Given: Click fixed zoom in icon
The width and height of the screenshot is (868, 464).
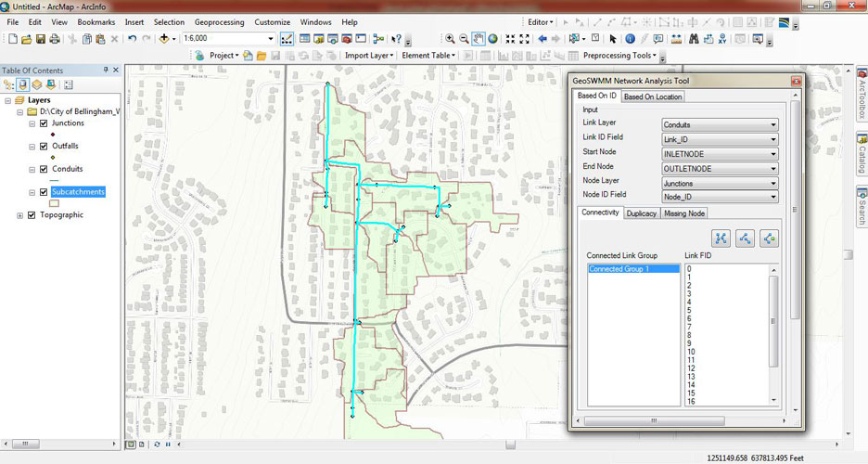Looking at the screenshot, I should tap(510, 39).
